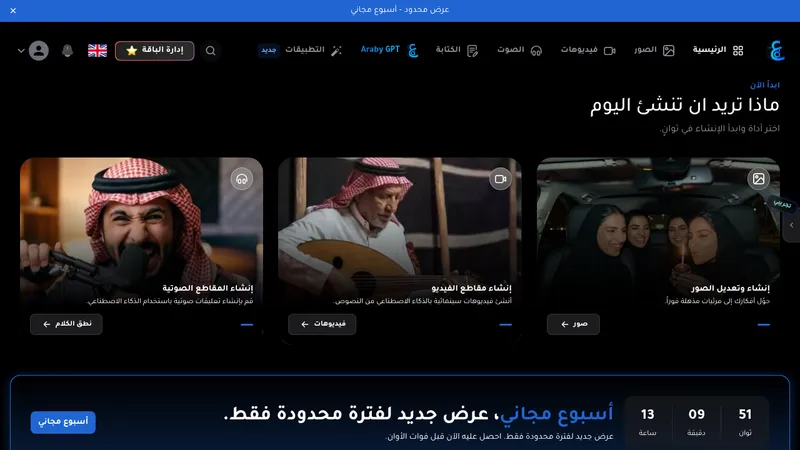Click the إنشاء مقاطع الفيديو title

[x=471, y=288]
